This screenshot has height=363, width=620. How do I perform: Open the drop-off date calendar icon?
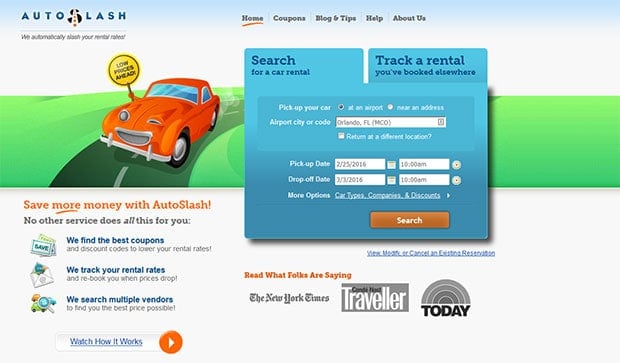(x=391, y=180)
